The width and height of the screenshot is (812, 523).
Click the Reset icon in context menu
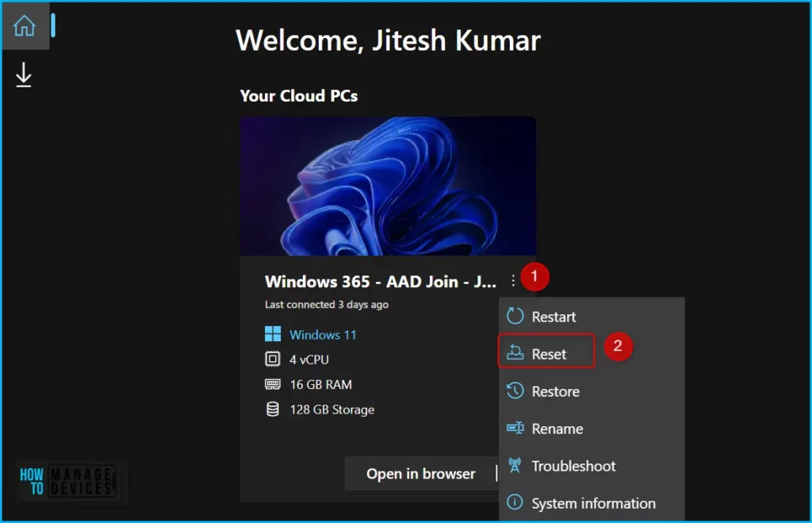click(x=515, y=352)
